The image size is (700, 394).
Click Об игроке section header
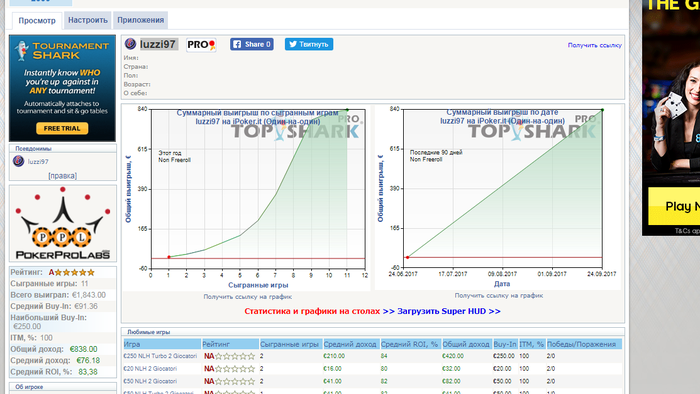click(x=29, y=387)
